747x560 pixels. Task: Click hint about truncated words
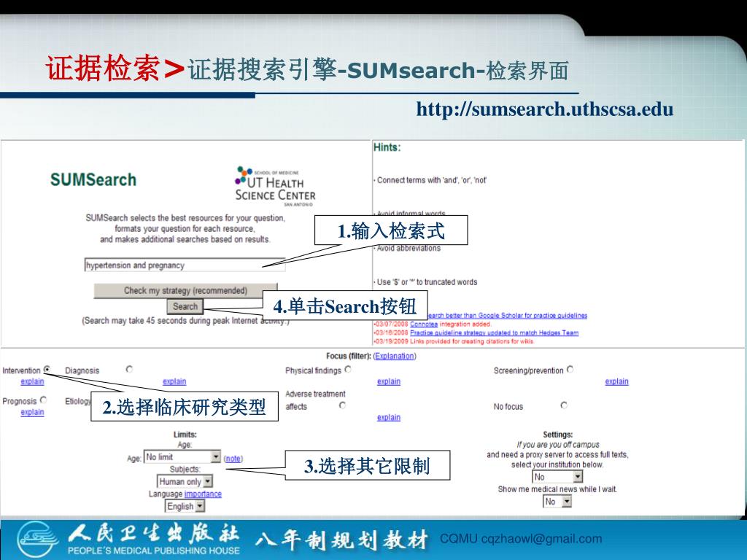pos(425,282)
